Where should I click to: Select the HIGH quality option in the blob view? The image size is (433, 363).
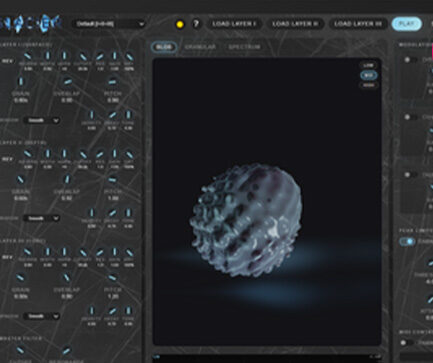pos(368,85)
